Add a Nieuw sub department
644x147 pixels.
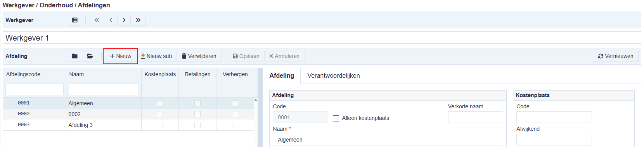[x=156, y=56]
